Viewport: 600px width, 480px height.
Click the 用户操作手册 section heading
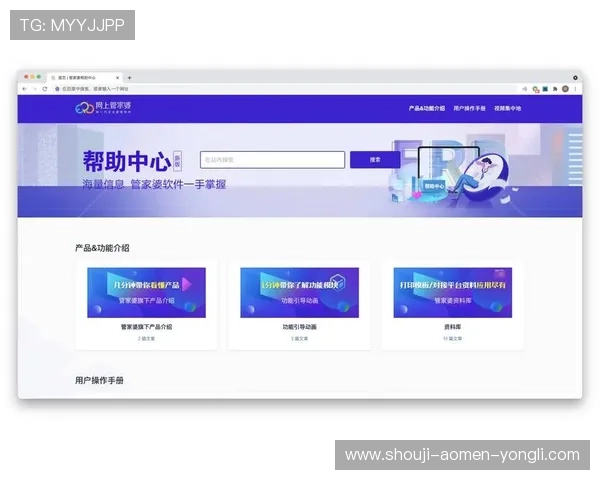tap(99, 380)
